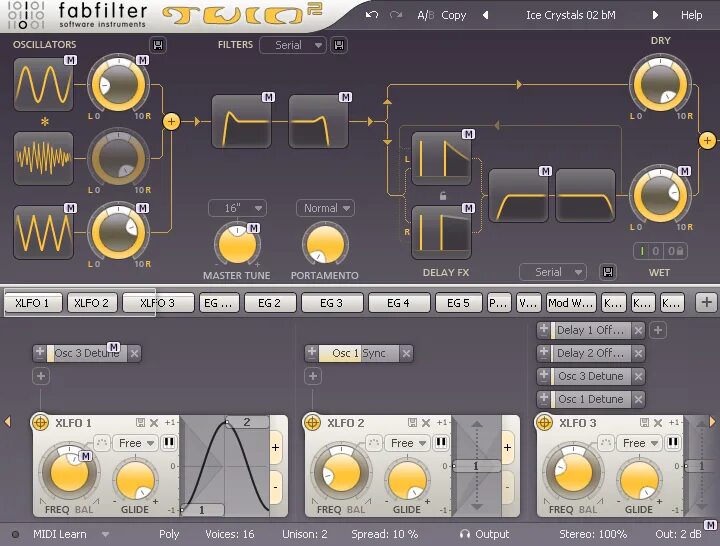Toggle oscillator 2 ring modulation asterisk
The width and height of the screenshot is (720, 546).
coord(45,122)
